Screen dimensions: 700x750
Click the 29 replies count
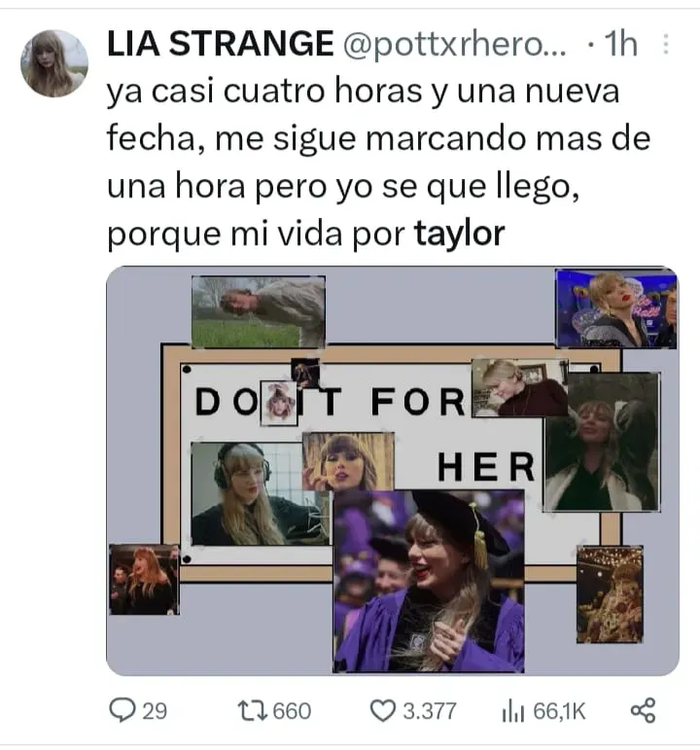[x=155, y=711]
